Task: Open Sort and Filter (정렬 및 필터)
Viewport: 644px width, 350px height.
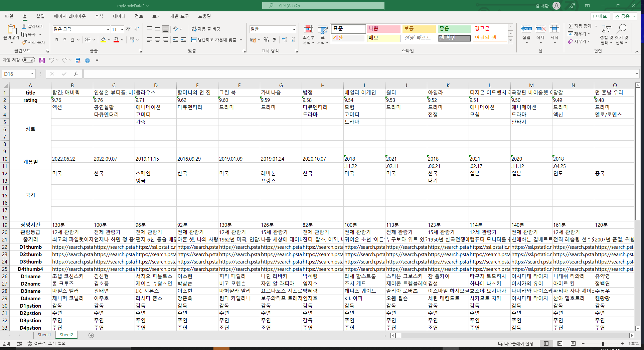Action: [x=607, y=34]
